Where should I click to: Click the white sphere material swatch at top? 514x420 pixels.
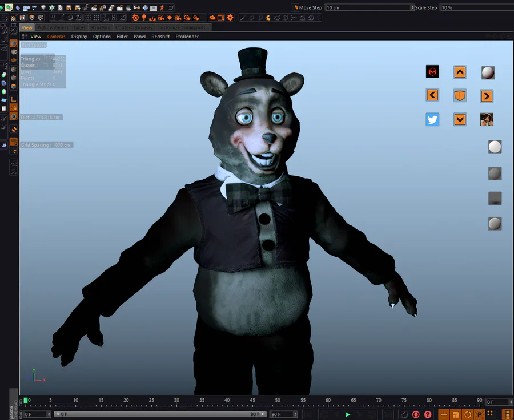488,72
